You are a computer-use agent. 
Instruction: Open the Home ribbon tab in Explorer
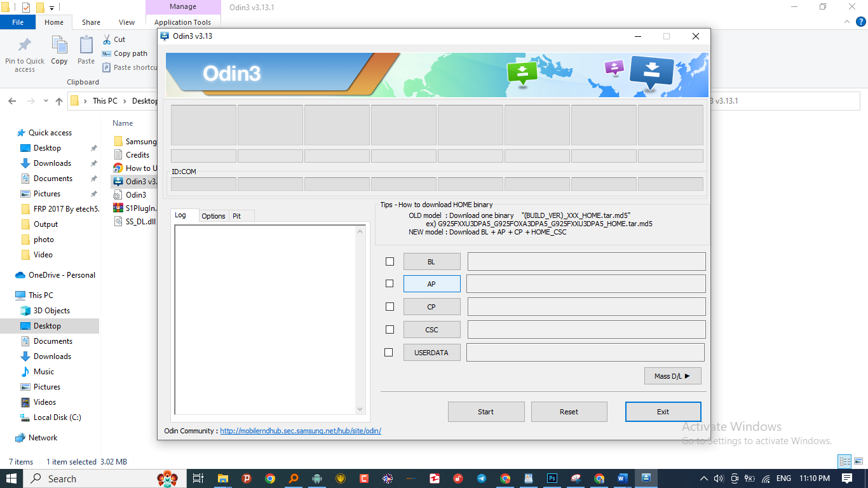click(x=54, y=22)
